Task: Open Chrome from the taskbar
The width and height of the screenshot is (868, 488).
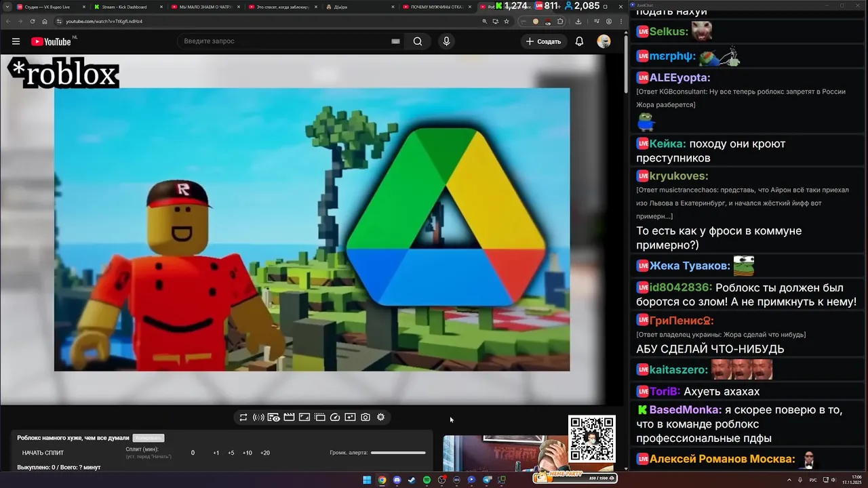Action: click(x=382, y=480)
